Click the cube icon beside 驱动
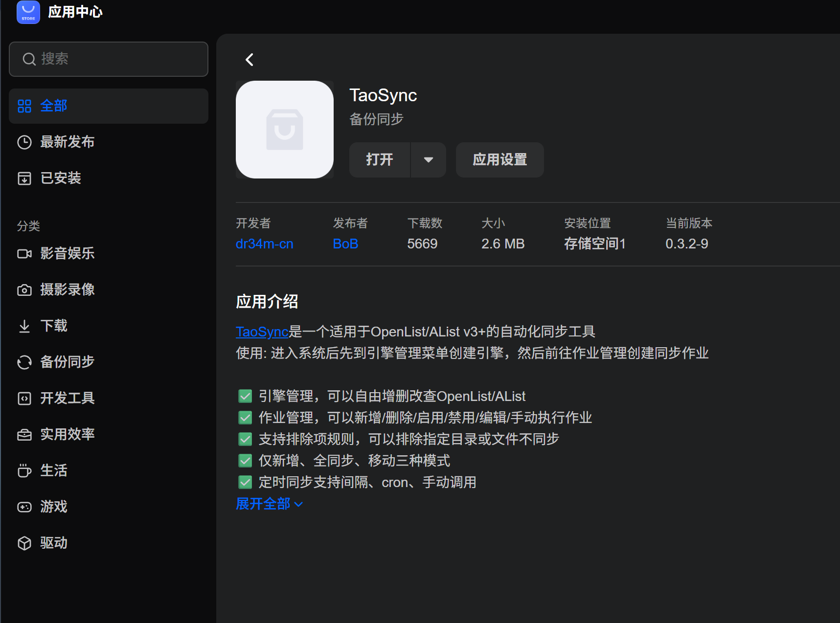 (24, 543)
